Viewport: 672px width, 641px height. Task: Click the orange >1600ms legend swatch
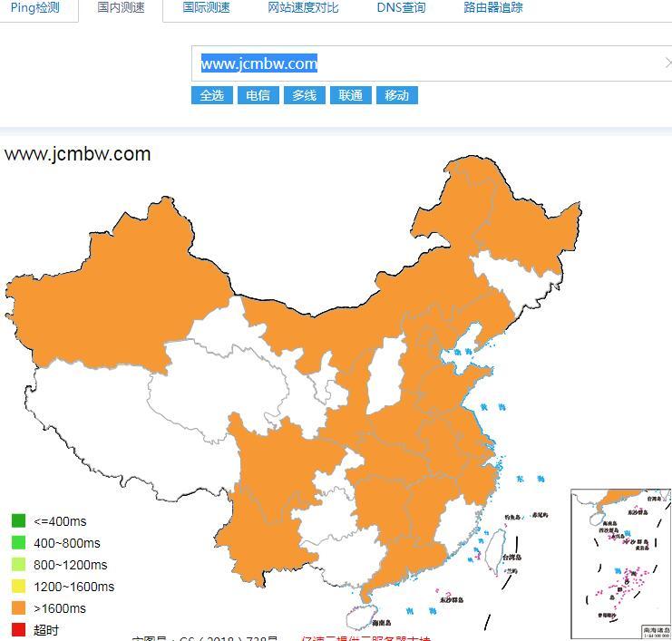(x=18, y=608)
